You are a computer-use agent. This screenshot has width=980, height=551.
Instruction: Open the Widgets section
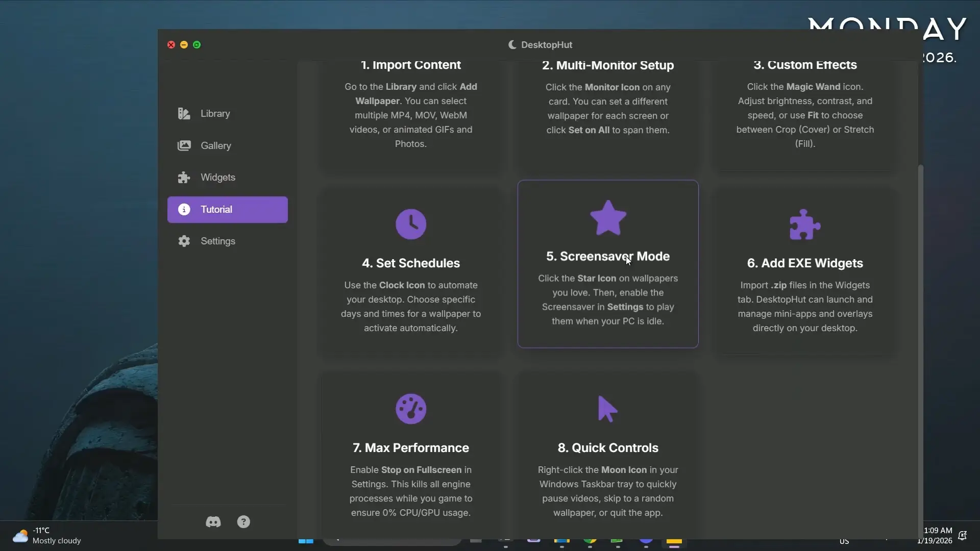click(x=227, y=178)
